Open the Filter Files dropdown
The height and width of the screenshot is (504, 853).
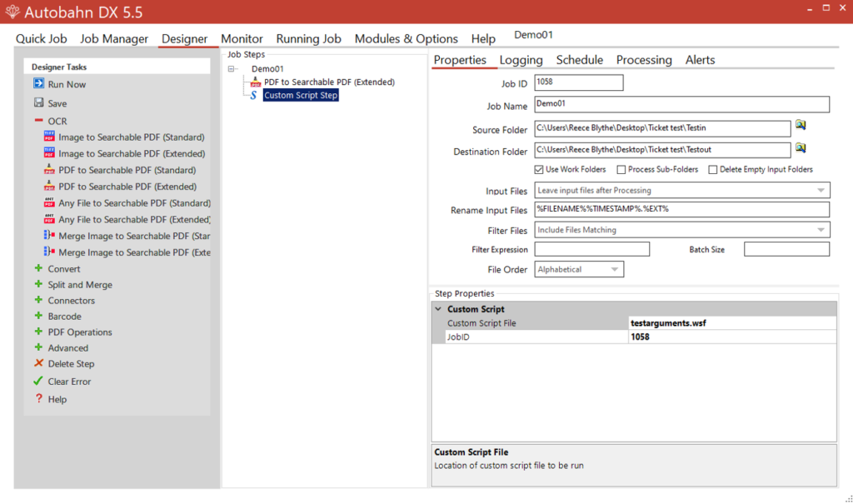point(821,230)
